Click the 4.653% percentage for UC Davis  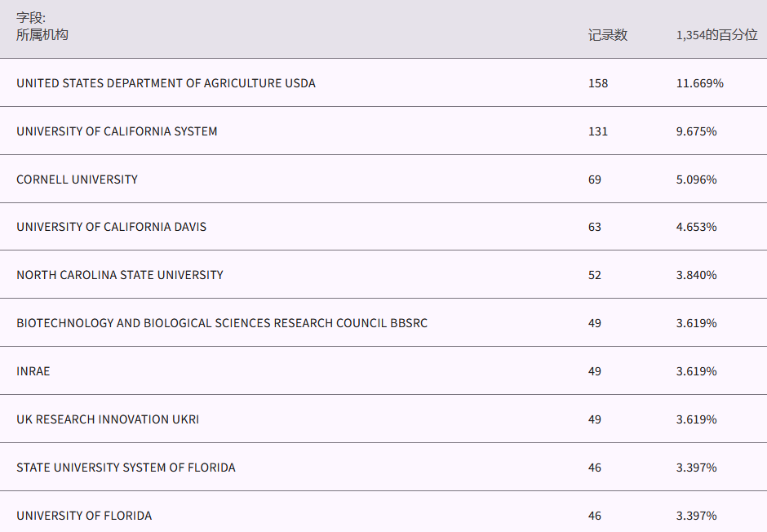696,227
